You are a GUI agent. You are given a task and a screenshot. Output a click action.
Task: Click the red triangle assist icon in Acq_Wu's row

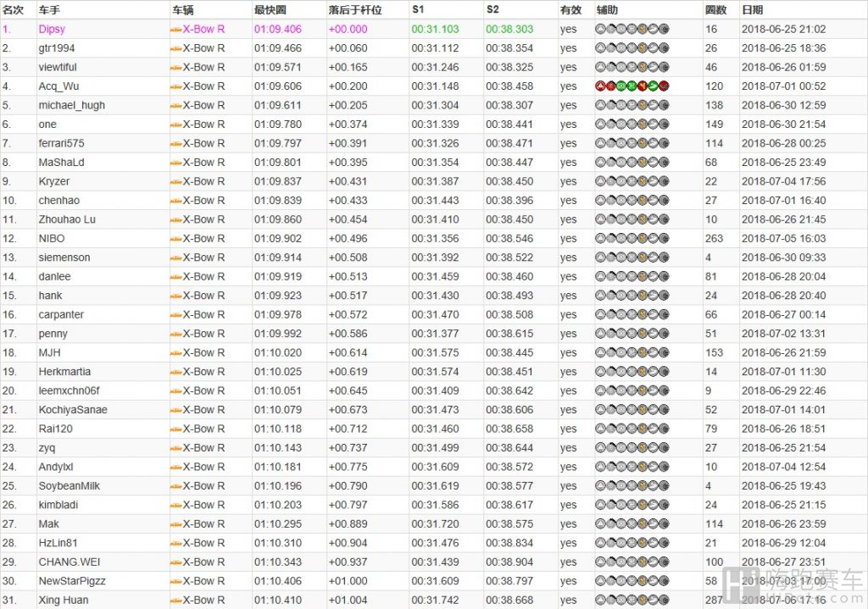600,86
